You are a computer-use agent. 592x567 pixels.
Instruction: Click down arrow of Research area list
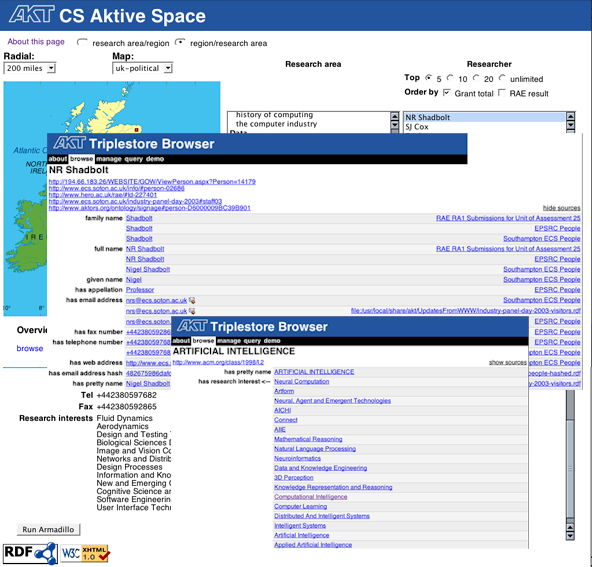click(395, 125)
